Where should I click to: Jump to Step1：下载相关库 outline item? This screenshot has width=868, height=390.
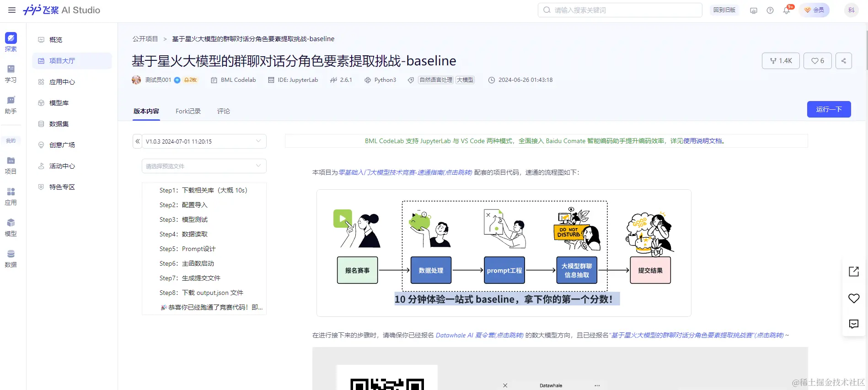204,190
